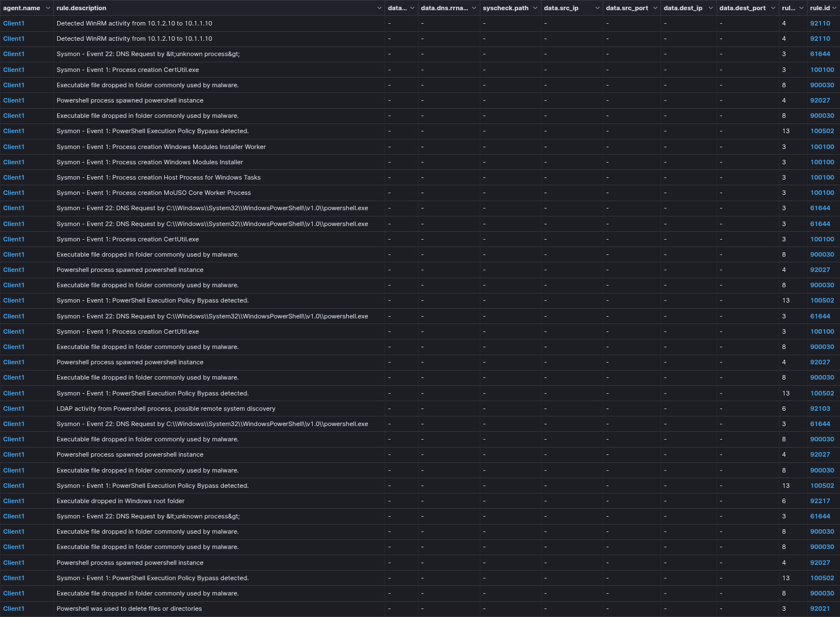
Task: Select Client1 in the Windows root folder row
Action: pyautogui.click(x=14, y=501)
